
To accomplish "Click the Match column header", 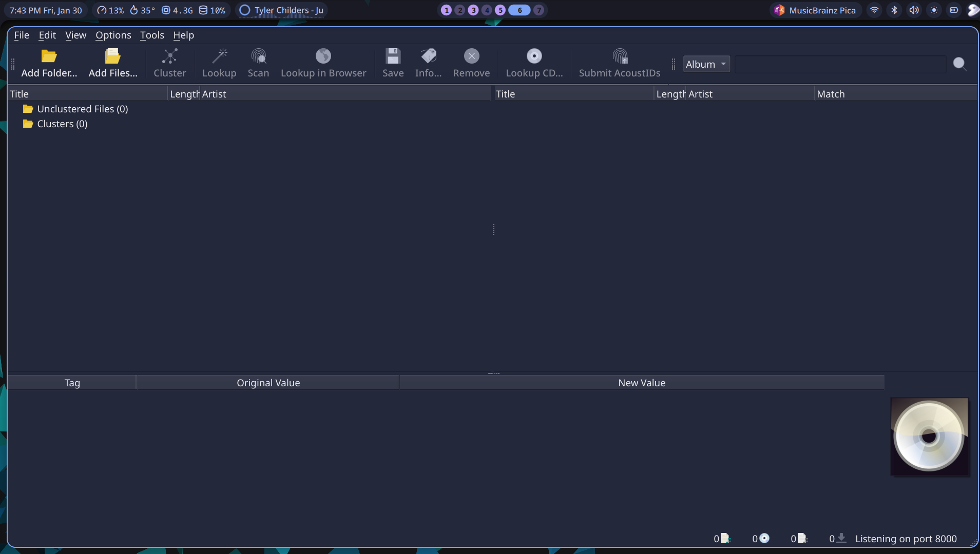I will tap(831, 94).
